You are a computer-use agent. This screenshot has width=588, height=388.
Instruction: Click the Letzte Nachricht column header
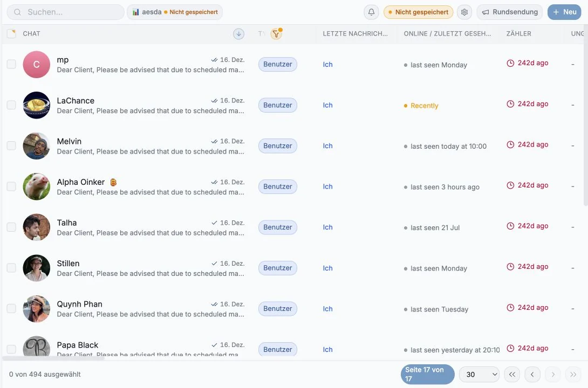click(355, 34)
